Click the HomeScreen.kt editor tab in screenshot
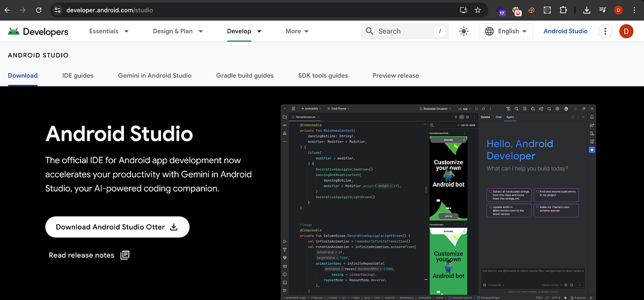Viewport: 644px width, 300px height. click(305, 116)
